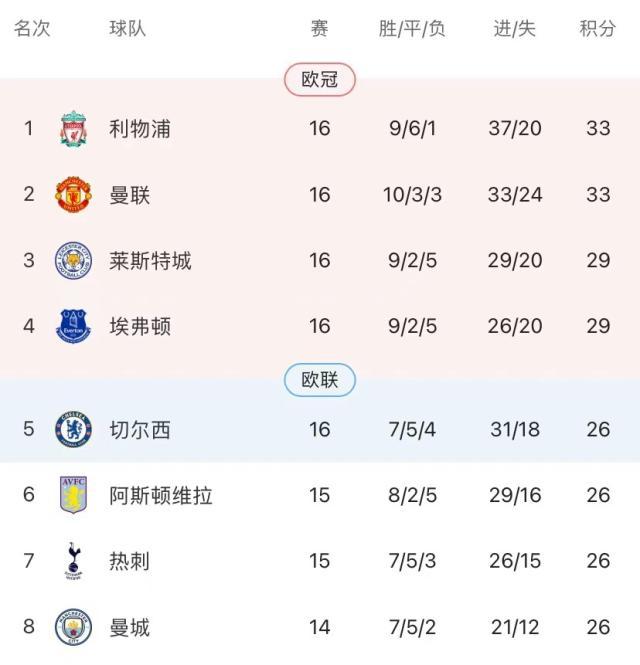
Task: Open team name 利物浦
Action: (x=140, y=128)
